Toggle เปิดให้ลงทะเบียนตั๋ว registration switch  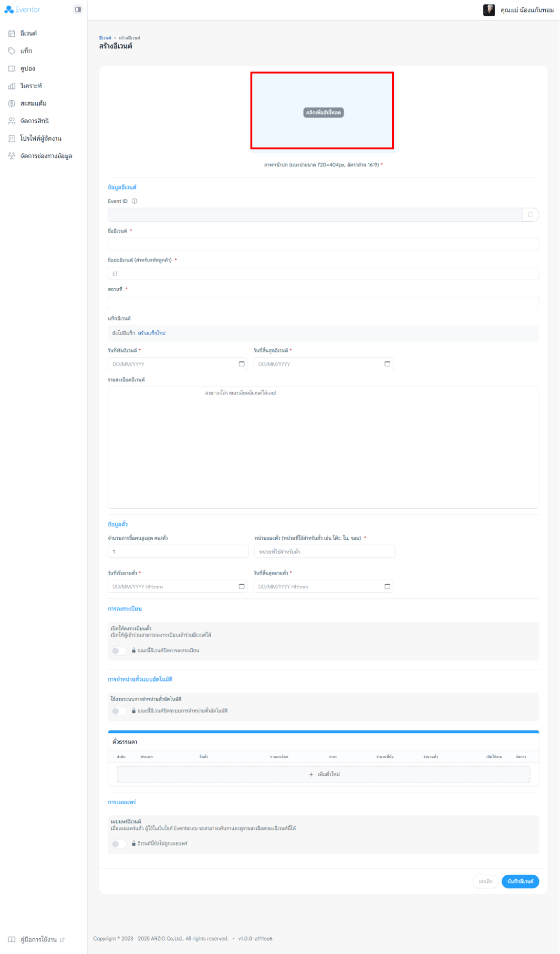(x=119, y=651)
